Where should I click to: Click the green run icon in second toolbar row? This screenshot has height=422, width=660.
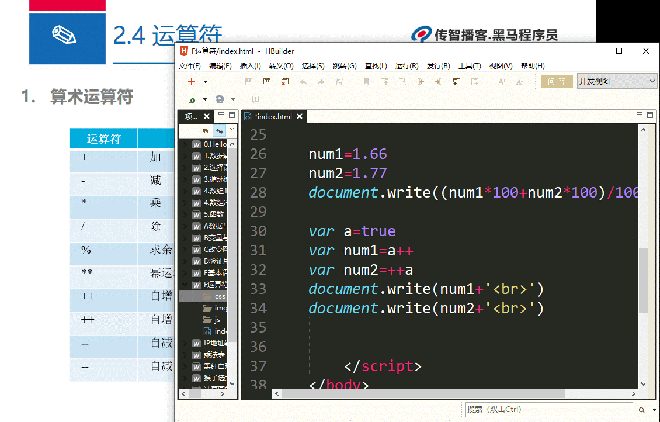(x=191, y=100)
